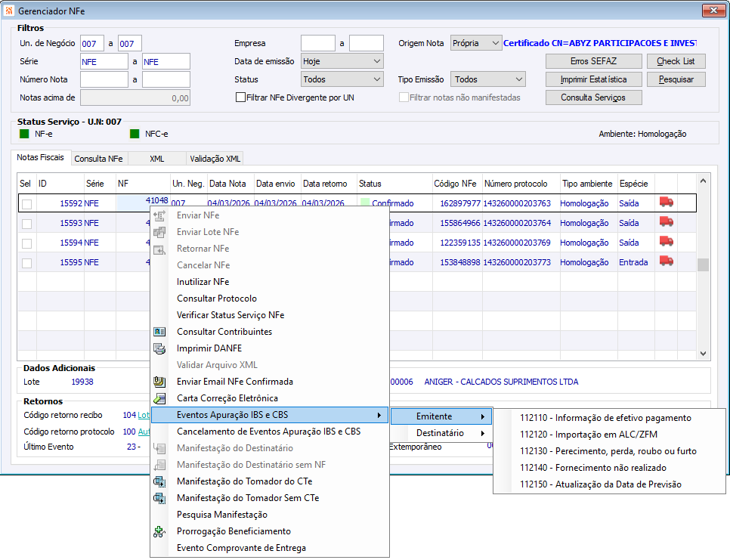This screenshot has height=560, width=730.
Task: Click the printer icon beside Imprimir DANFE
Action: (x=159, y=348)
